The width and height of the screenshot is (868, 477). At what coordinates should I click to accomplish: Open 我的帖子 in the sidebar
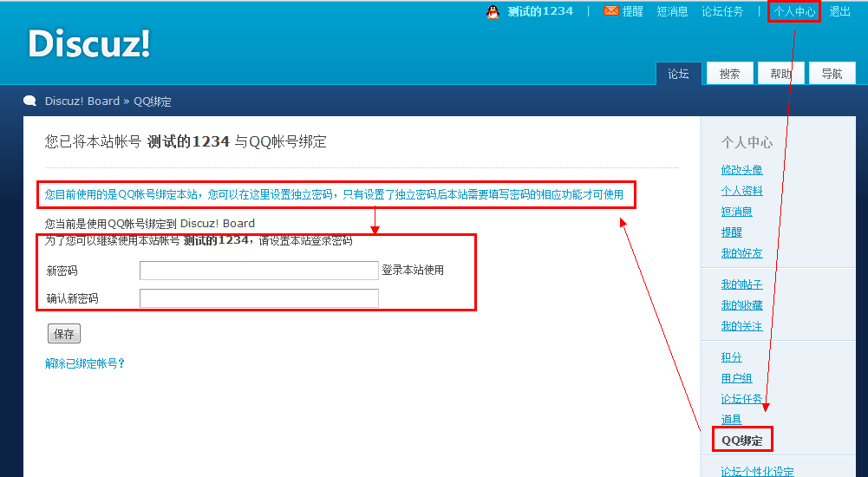point(741,284)
